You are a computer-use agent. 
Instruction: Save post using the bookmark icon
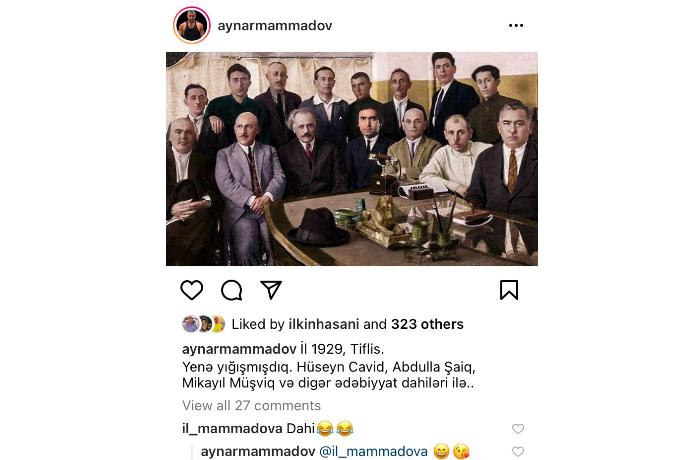pos(509,290)
